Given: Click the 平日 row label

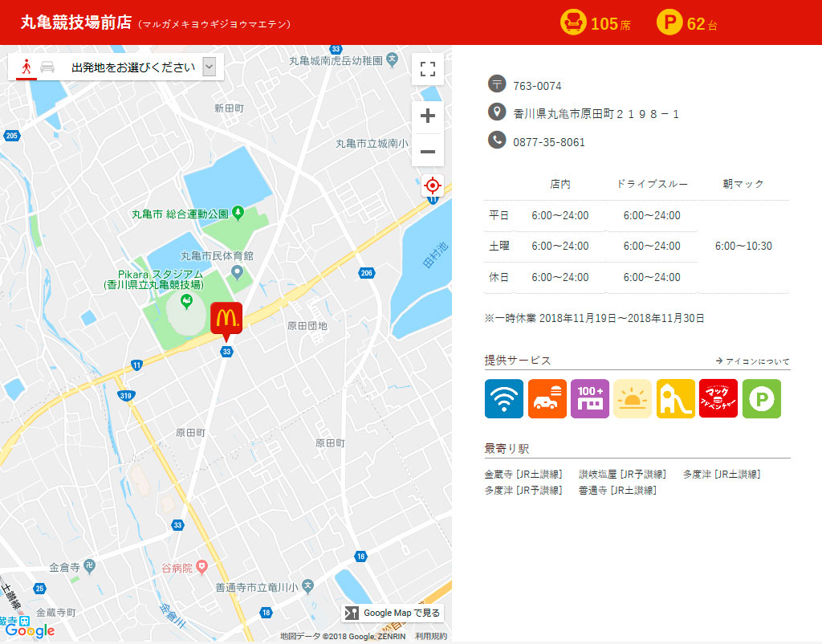Looking at the screenshot, I should 498,215.
